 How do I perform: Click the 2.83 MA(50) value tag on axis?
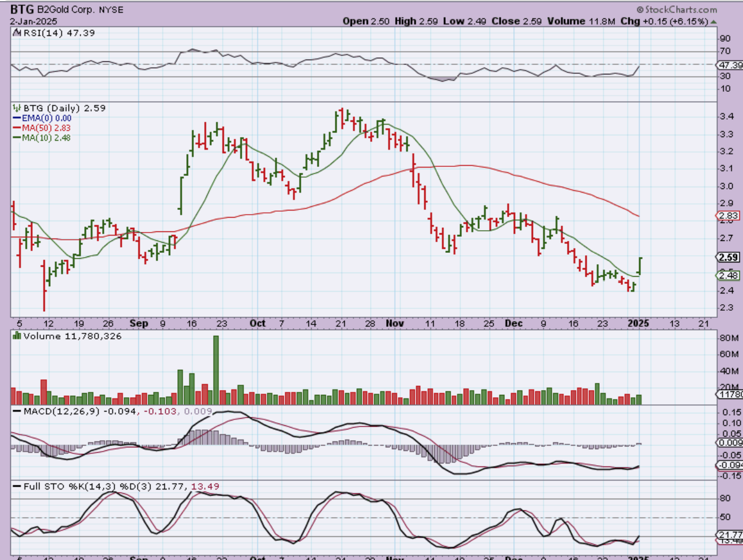(728, 216)
